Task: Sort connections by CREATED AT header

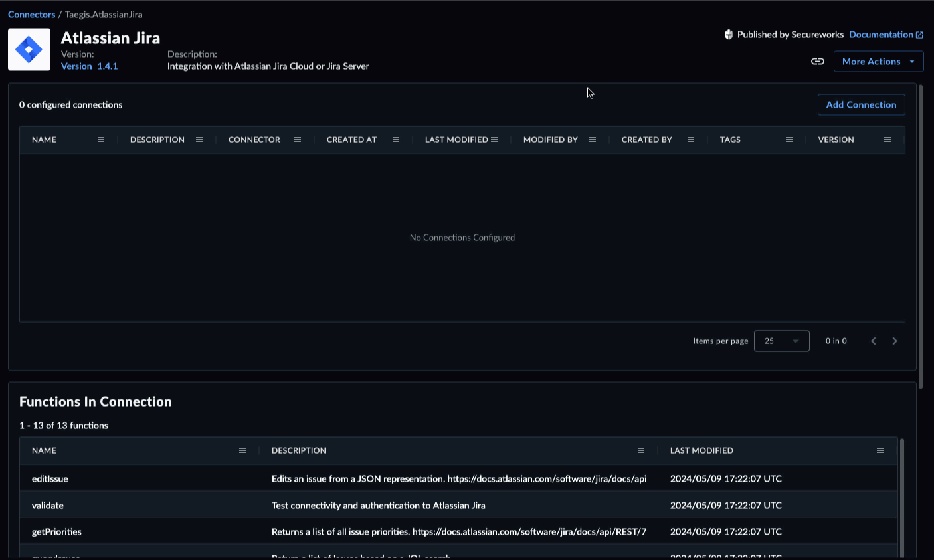Action: coord(351,140)
